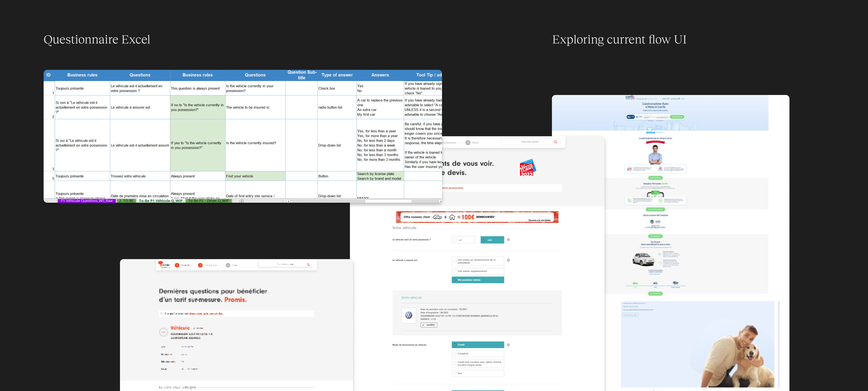Click the help icon beside the possession question
The width and height of the screenshot is (868, 391).
pyautogui.click(x=508, y=240)
